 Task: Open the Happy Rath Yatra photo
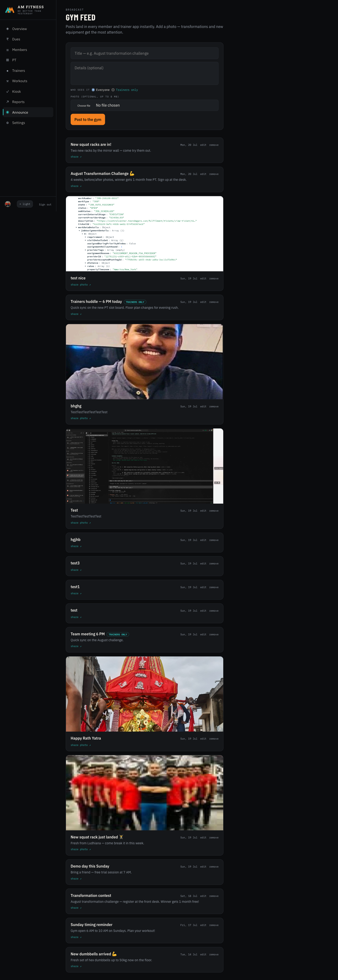(x=145, y=694)
